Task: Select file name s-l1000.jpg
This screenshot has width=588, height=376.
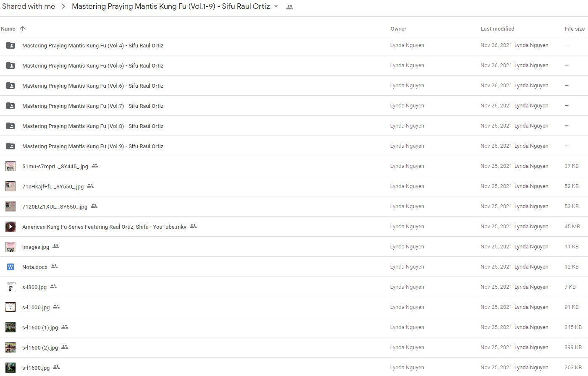Action: point(36,307)
